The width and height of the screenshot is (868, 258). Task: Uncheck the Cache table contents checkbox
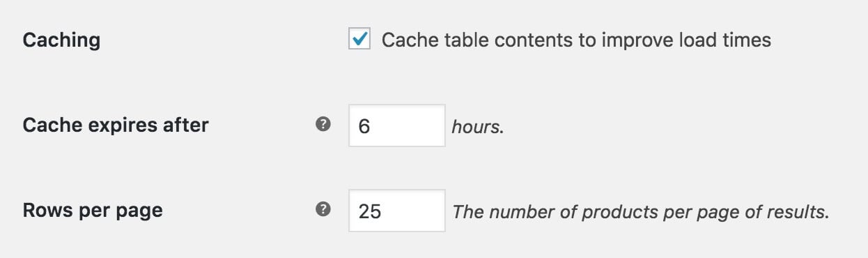coord(359,40)
